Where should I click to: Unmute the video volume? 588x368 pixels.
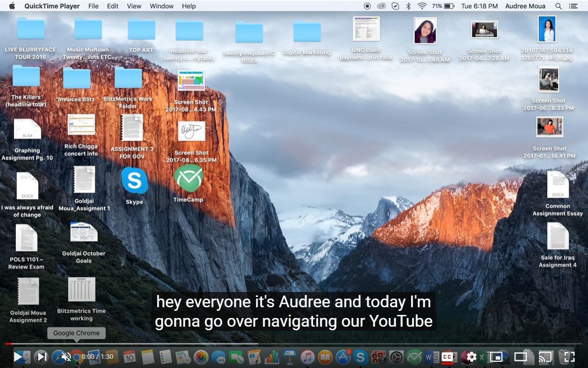pos(66,357)
